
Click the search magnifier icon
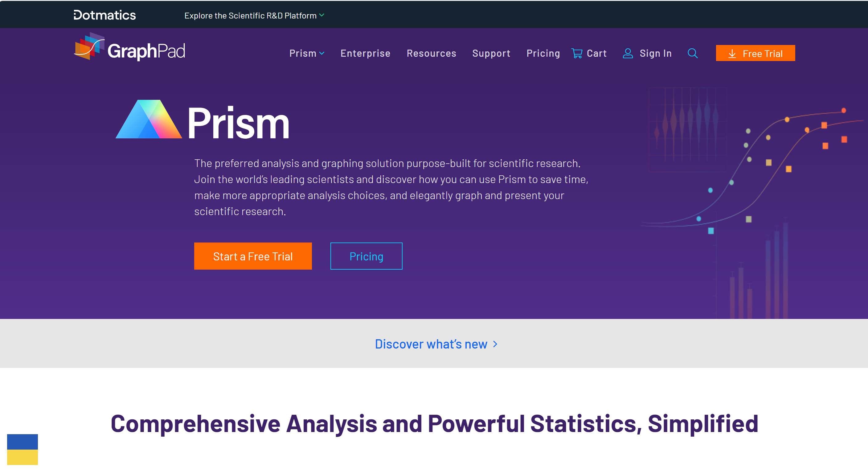692,53
